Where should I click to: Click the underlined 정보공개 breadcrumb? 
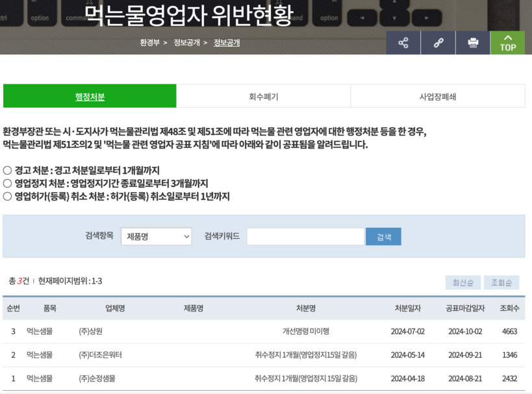pyautogui.click(x=227, y=43)
